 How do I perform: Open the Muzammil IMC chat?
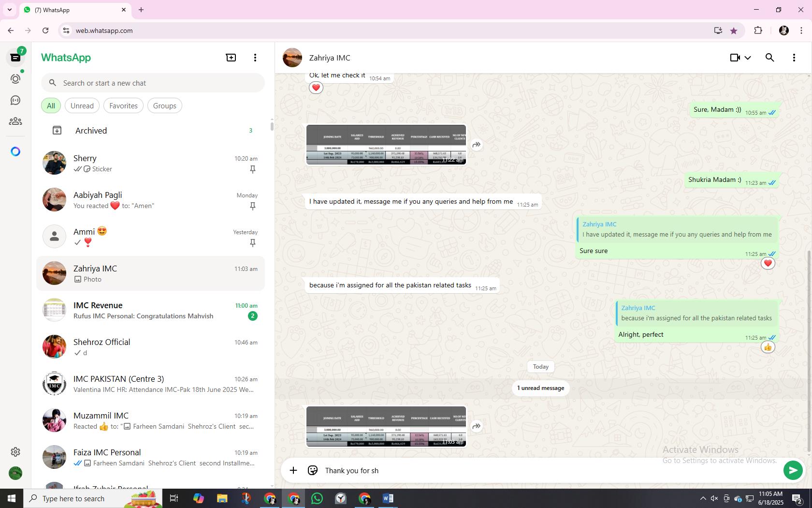point(151,420)
